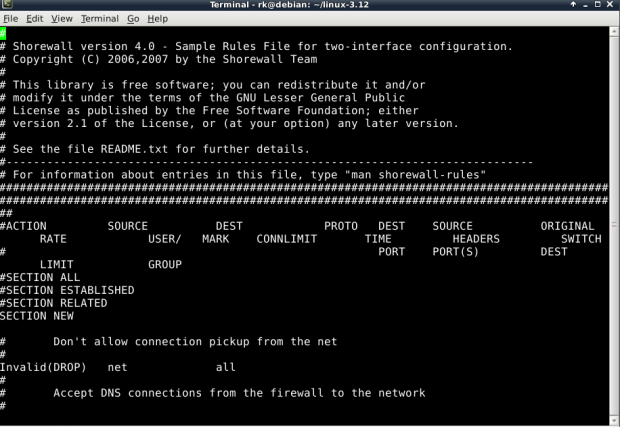Click the text 'Invalid(DROP)'
Viewport: 620px width, 427px height.
click(x=43, y=367)
